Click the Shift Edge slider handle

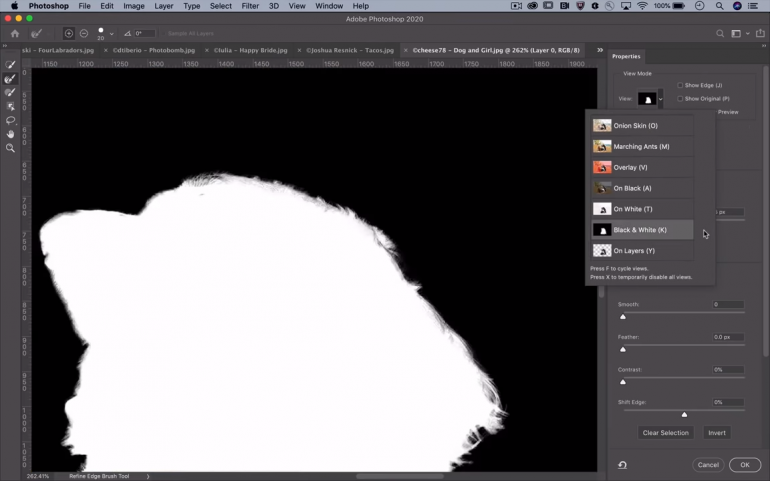pos(684,414)
